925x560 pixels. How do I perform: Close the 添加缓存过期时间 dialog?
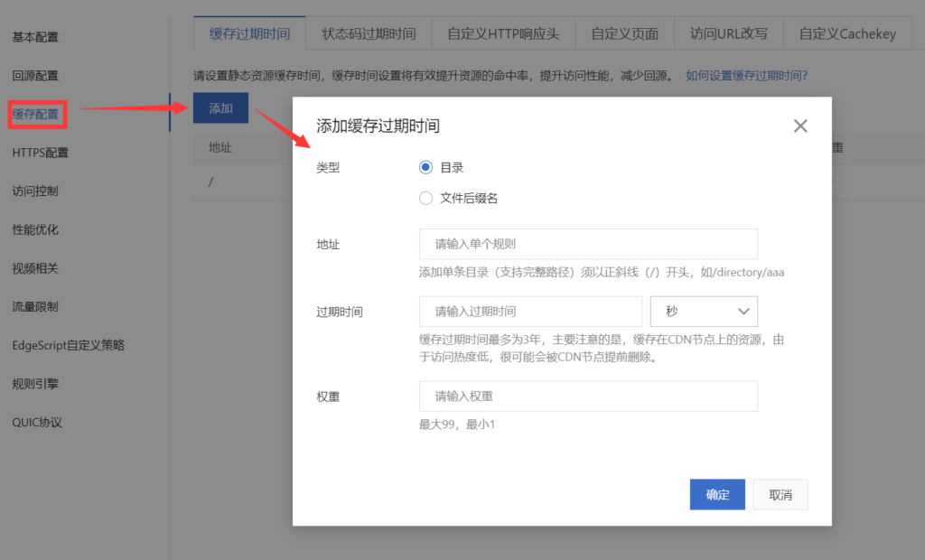click(799, 126)
